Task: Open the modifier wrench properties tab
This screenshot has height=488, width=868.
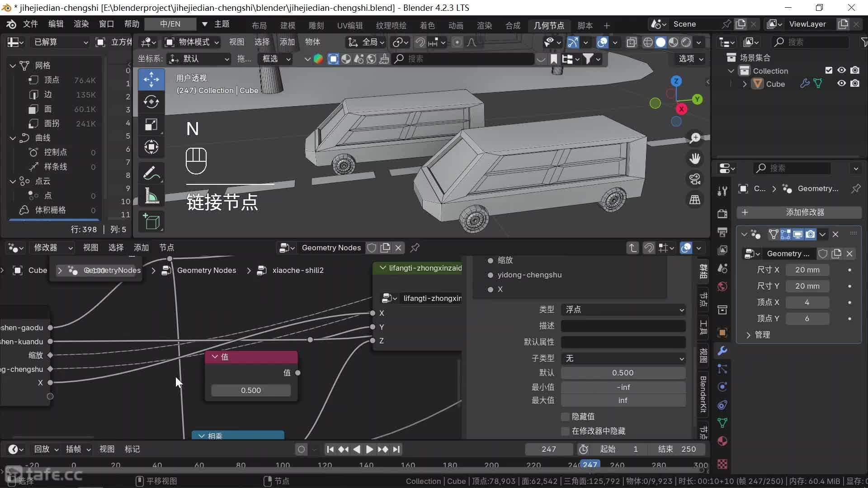Action: [722, 351]
